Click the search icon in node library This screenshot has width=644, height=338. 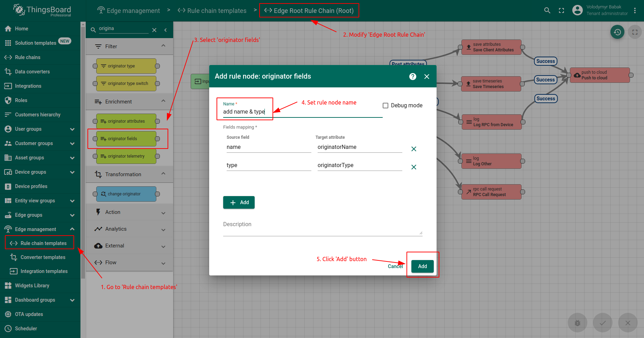pyautogui.click(x=93, y=30)
